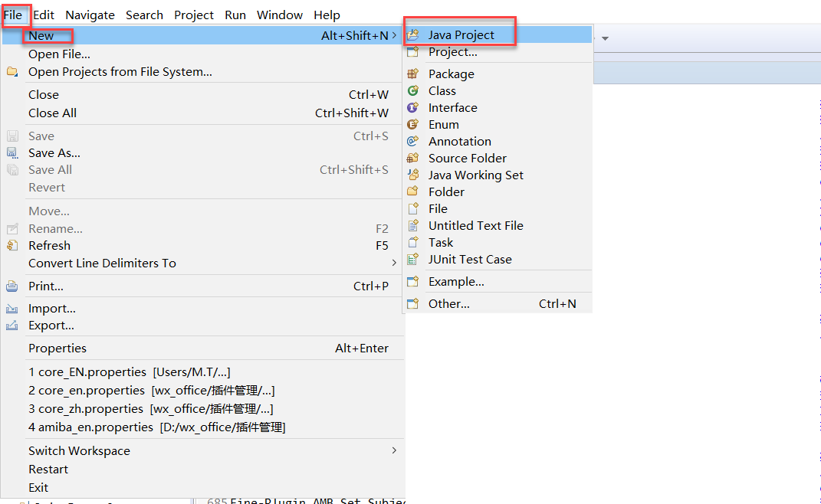The image size is (821, 504).
Task: Expand the Switch Workspace submenu
Action: click(393, 450)
